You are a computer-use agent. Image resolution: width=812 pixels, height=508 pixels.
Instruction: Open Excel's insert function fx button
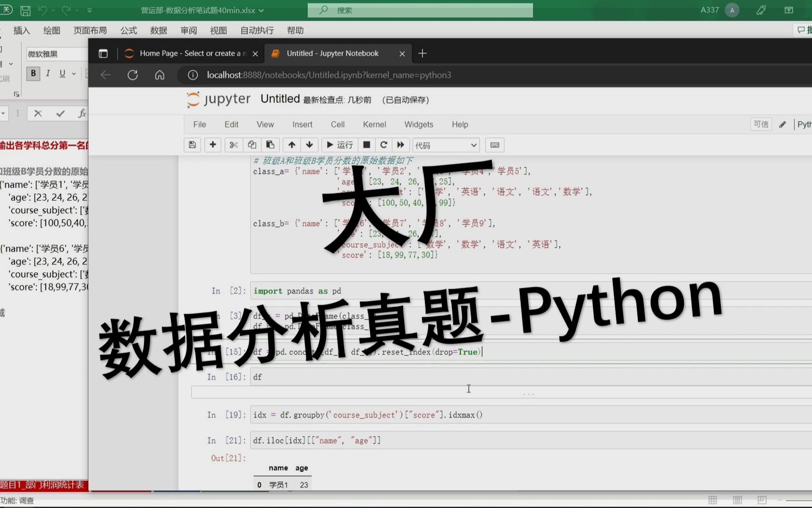[x=82, y=113]
